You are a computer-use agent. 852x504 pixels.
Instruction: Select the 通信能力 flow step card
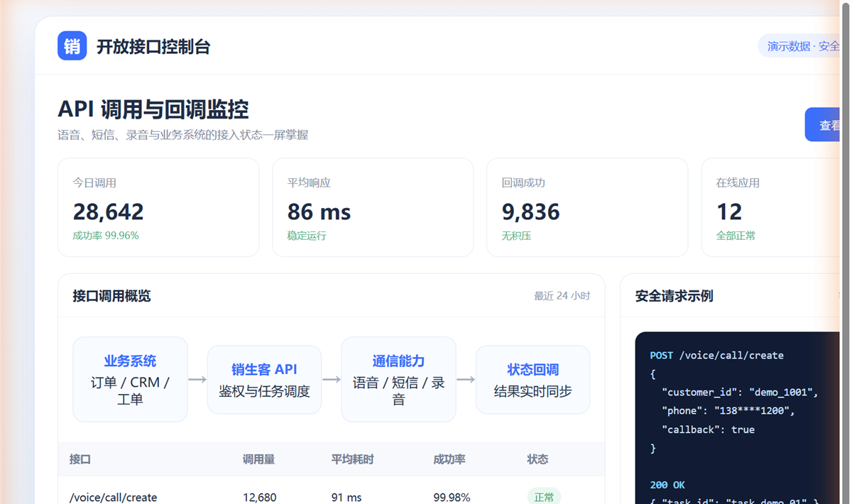[x=398, y=379]
